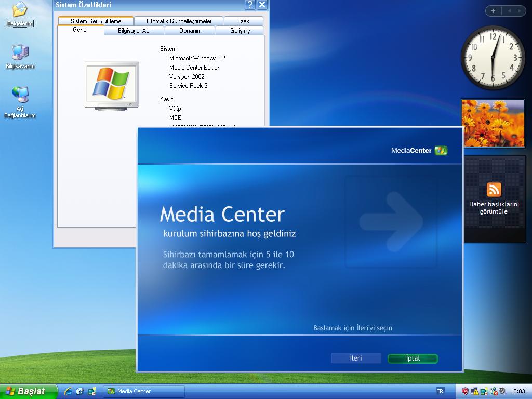Click the 18:03 taskbar clock
Image resolution: width=532 pixels, height=399 pixels.
click(x=517, y=391)
